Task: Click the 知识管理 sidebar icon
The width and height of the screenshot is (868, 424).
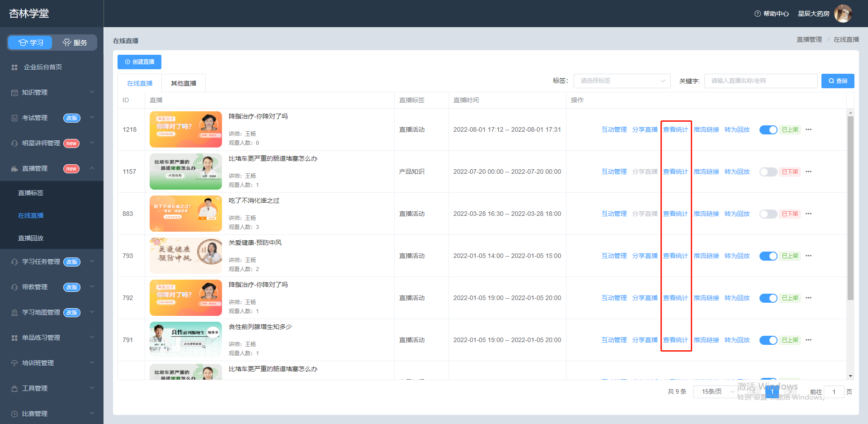Action: (x=14, y=93)
